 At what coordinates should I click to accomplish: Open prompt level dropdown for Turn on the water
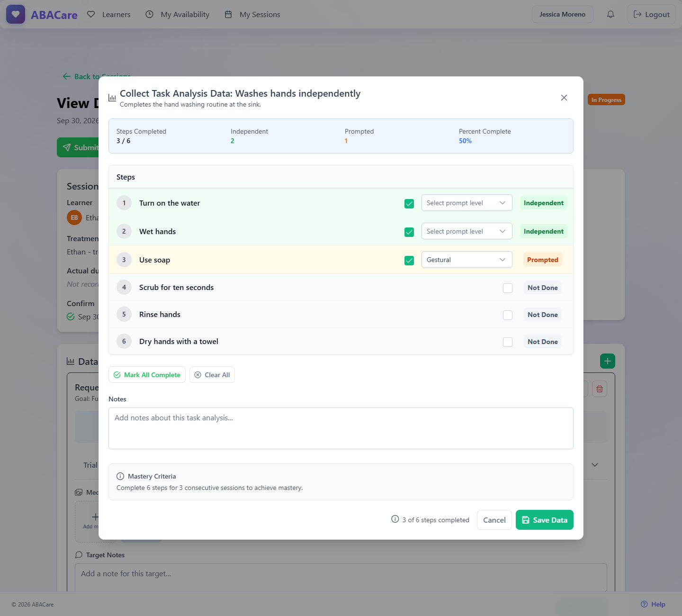(467, 203)
